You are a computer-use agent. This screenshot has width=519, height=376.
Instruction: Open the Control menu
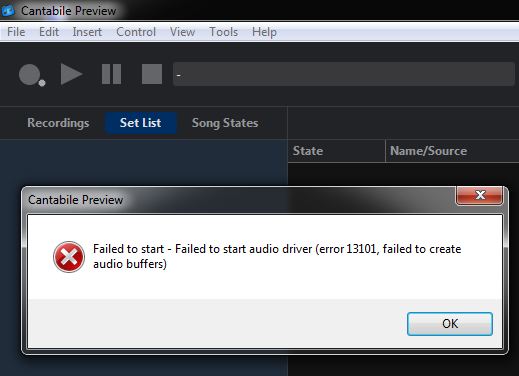[136, 32]
